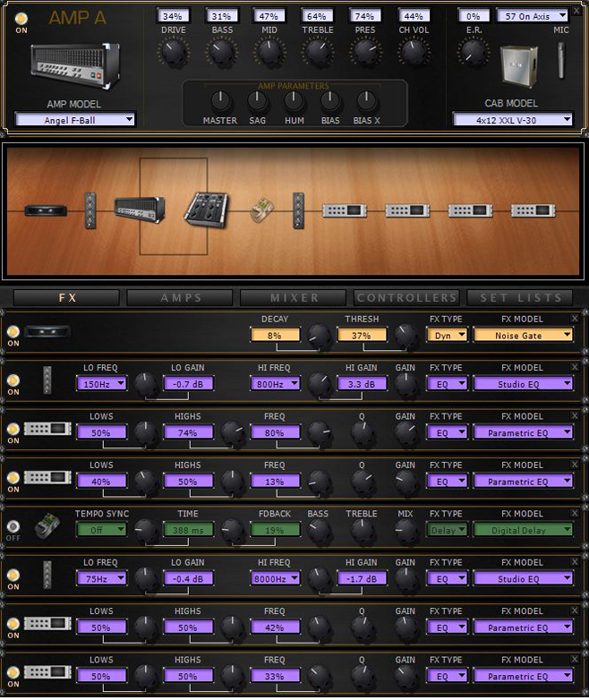589x700 pixels.
Task: Click the 150Hz Studio EQ row thumbnail
Action: [47, 380]
